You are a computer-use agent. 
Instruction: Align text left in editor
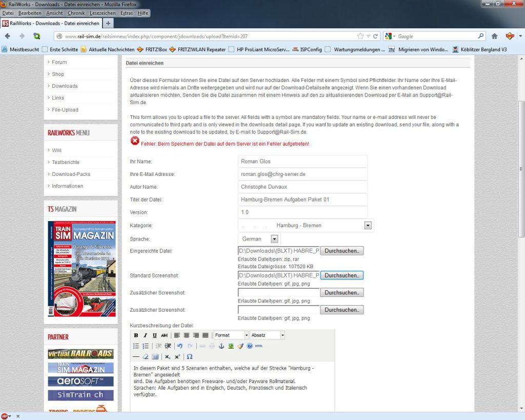coord(177,335)
